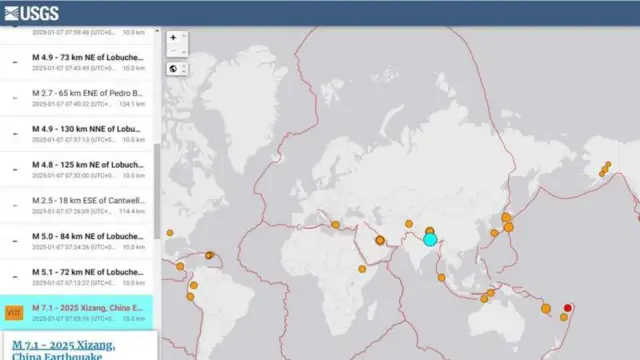
Task: Open M 7.1 - 2025 Xizang, China Earthquake link
Action: (x=64, y=351)
